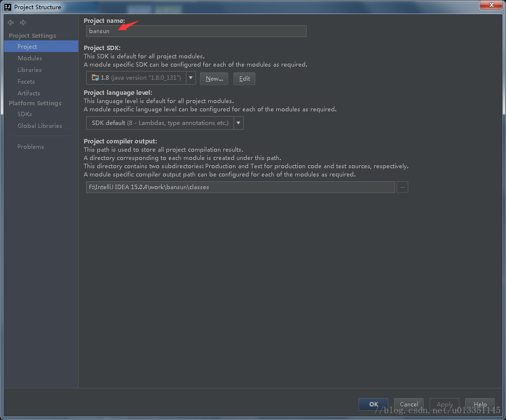
Task: Show the Problems page
Action: pyautogui.click(x=31, y=147)
